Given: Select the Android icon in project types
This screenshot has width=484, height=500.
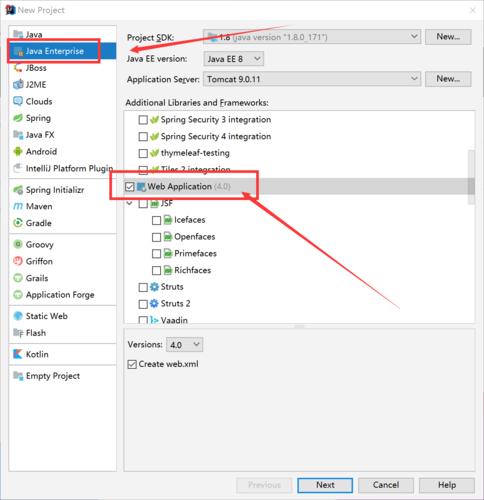Looking at the screenshot, I should point(18,152).
